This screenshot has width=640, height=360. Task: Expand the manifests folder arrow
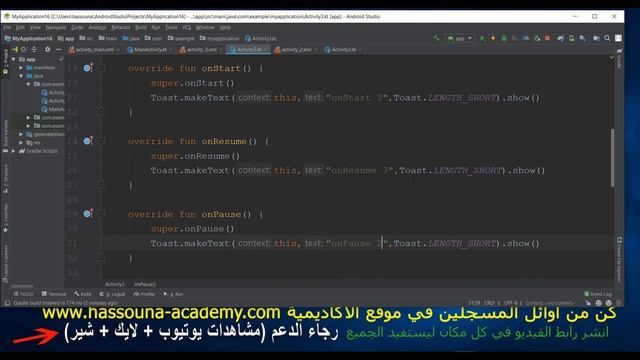pyautogui.click(x=21, y=67)
